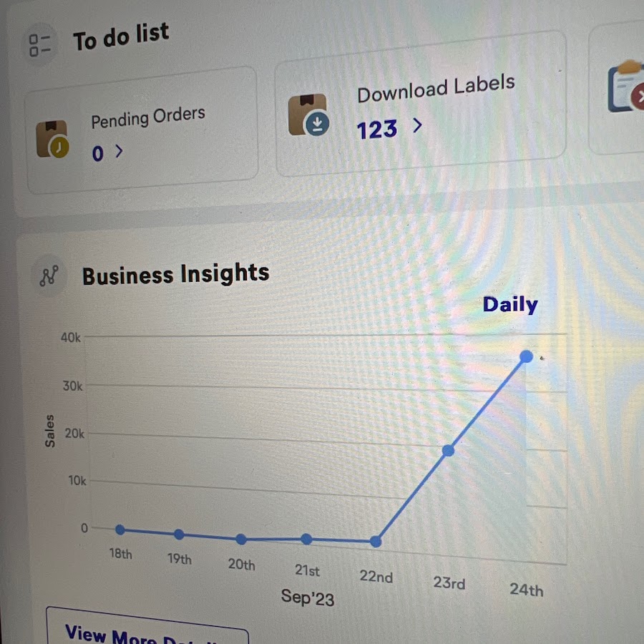Select the Daily view tab

coord(510,305)
